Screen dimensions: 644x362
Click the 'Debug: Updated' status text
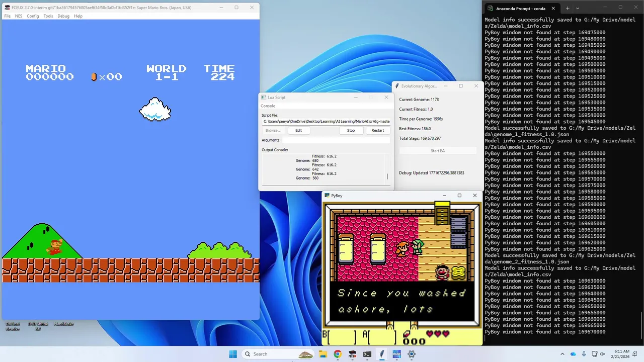(432, 173)
